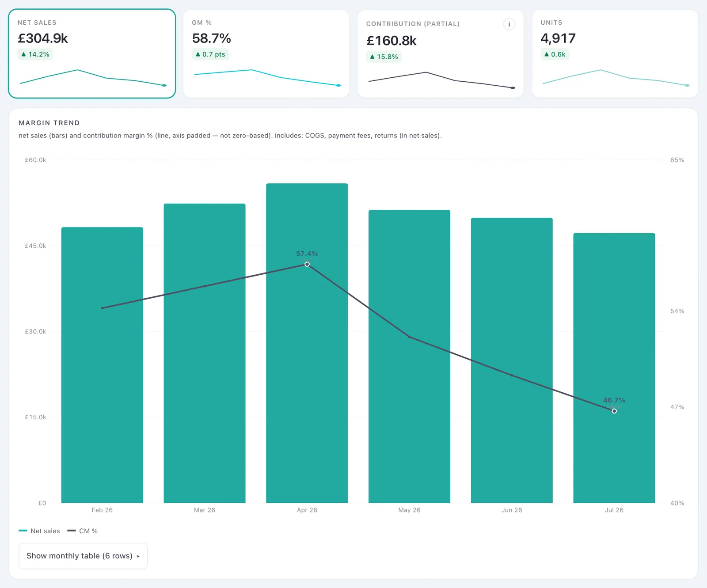Expand Show monthly table (6 rows)

83,556
